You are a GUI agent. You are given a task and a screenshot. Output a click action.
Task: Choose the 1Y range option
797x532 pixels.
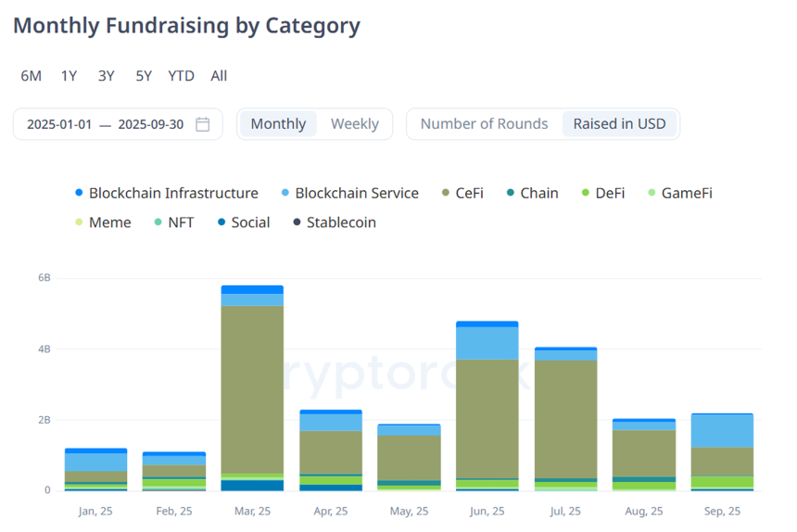pos(70,76)
